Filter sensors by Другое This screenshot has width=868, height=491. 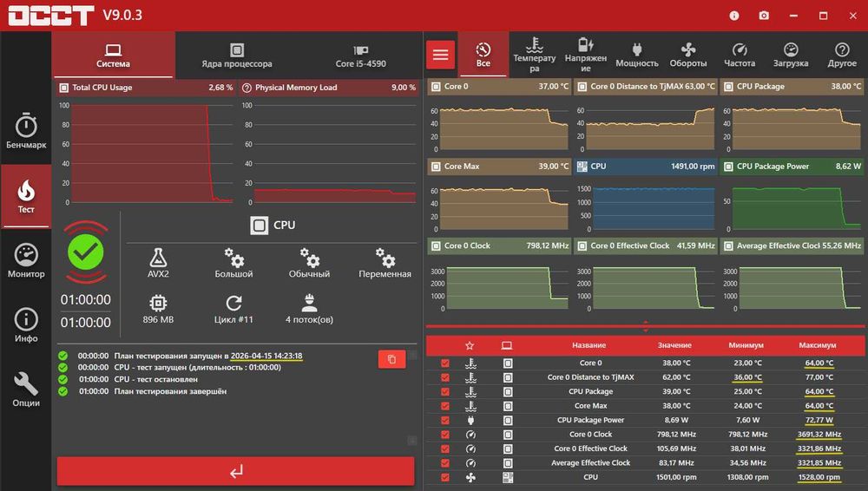tap(842, 55)
